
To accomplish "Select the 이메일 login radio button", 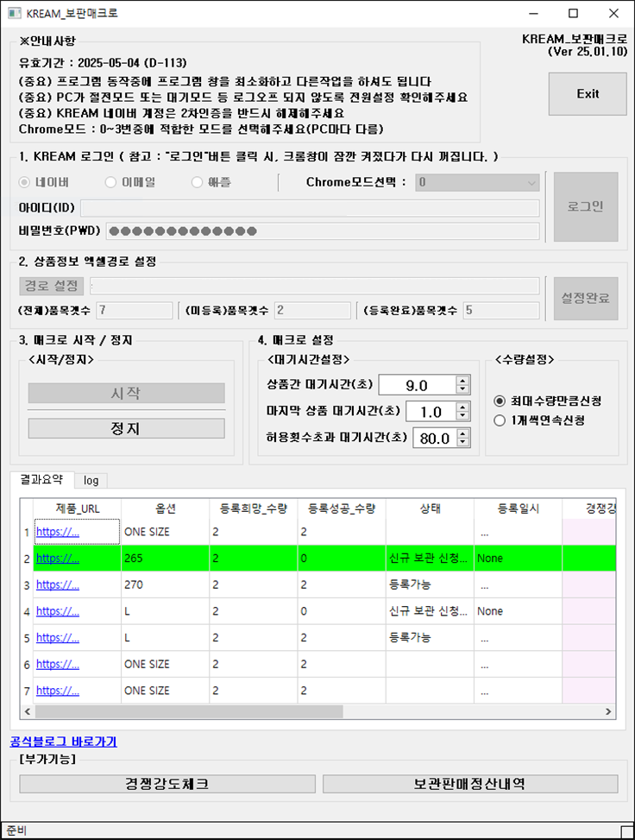I will (110, 183).
